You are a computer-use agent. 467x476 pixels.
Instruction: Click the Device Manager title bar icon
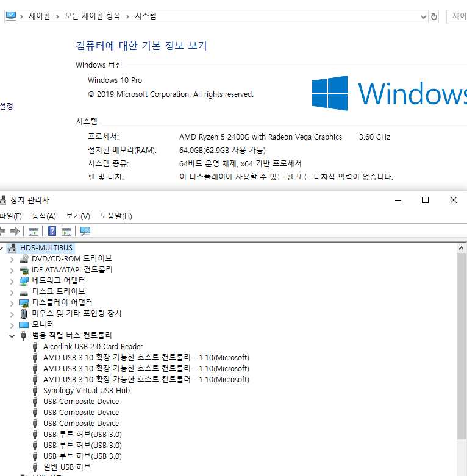pyautogui.click(x=3, y=200)
